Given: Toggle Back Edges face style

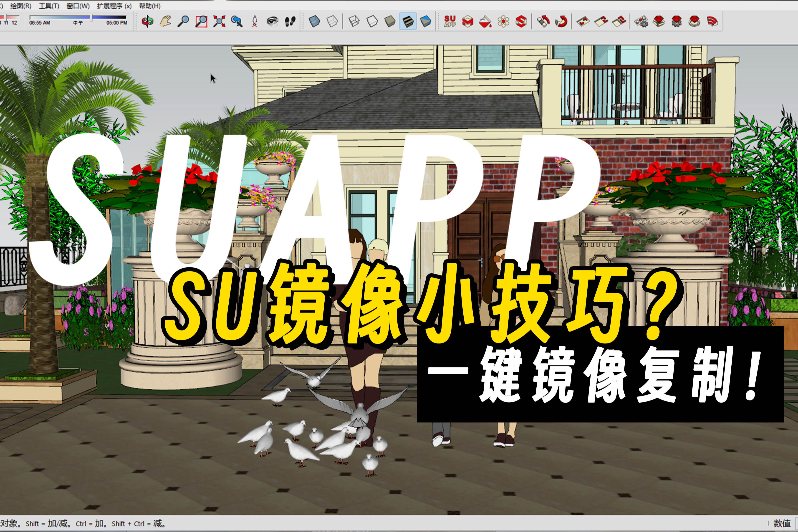Looking at the screenshot, I should click(332, 22).
